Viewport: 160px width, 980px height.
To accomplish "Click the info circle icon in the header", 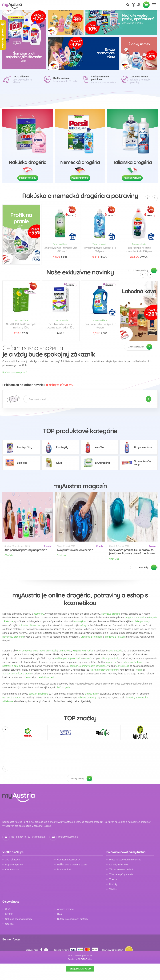I will pos(133,5).
